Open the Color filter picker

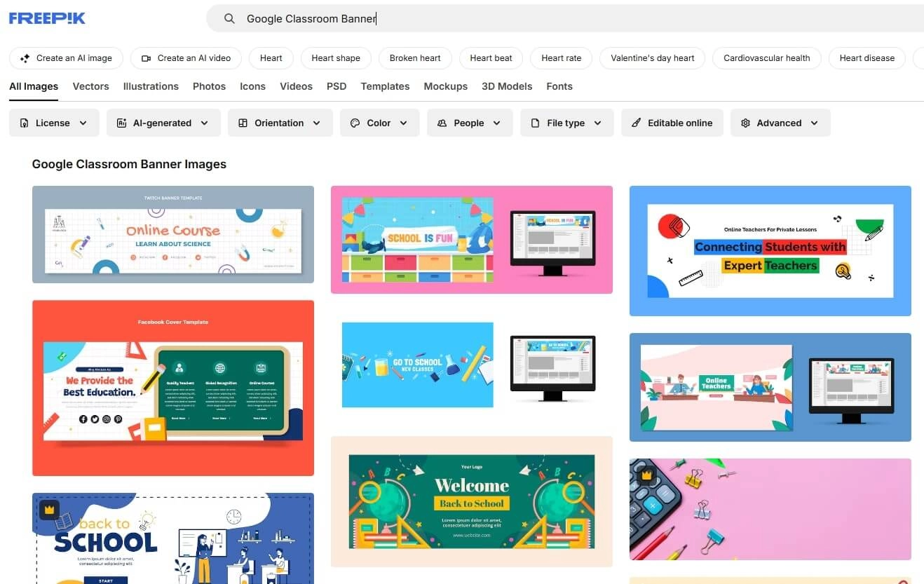coord(379,123)
